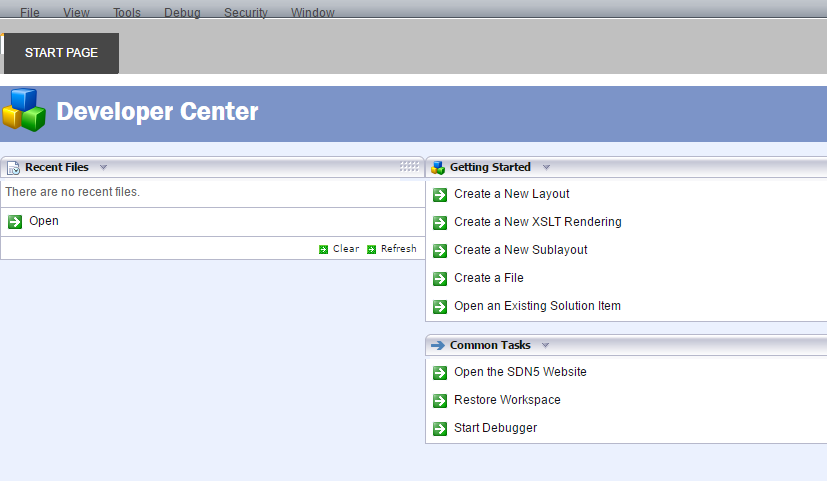The image size is (827, 481).
Task: Expand the Getting Started panel dropdown arrow
Action: pos(546,167)
